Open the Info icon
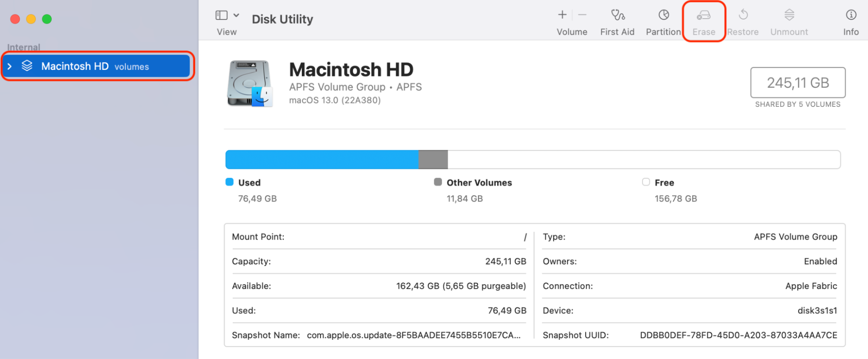This screenshot has height=359, width=868. (x=851, y=15)
